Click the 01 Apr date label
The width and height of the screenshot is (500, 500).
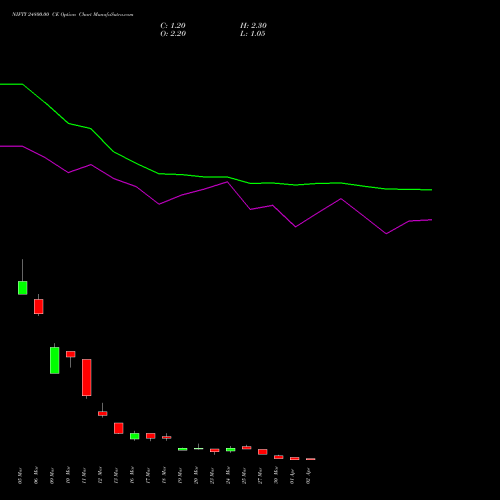(x=293, y=476)
